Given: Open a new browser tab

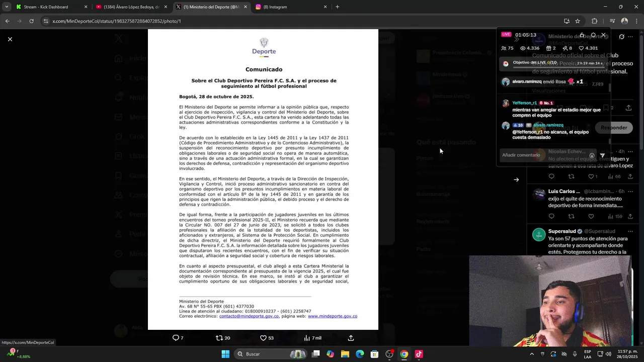Looking at the screenshot, I should tap(337, 7).
